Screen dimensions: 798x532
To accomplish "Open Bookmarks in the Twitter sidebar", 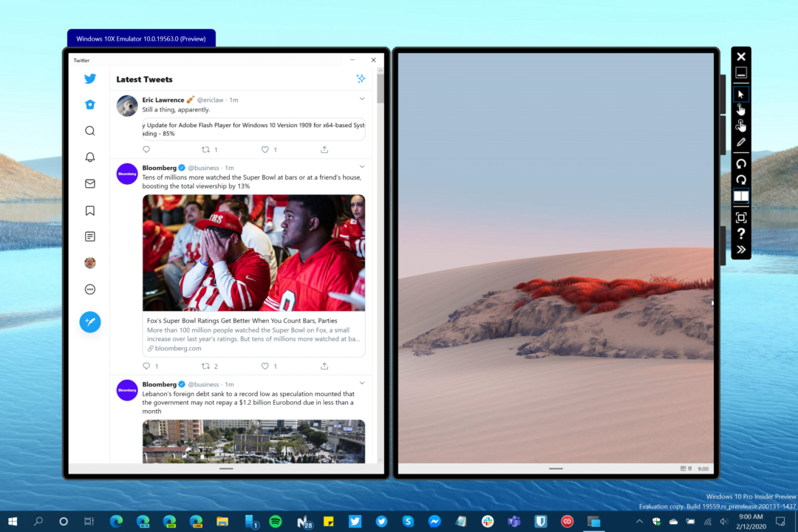I will click(90, 210).
